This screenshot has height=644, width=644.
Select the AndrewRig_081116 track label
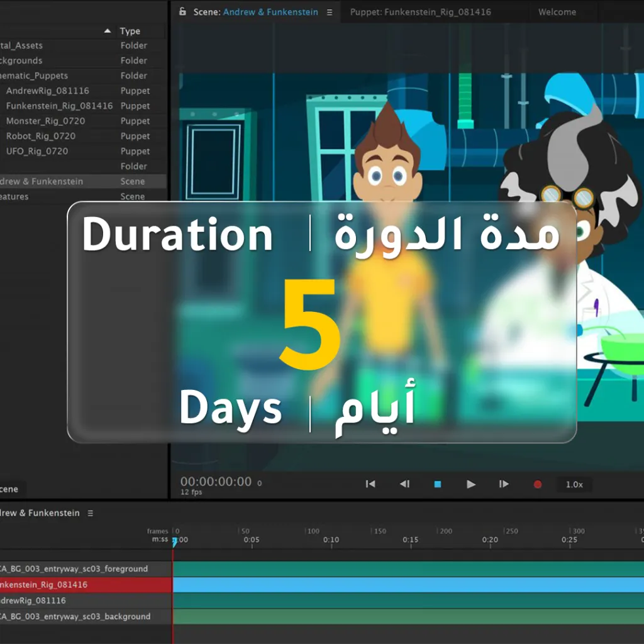(x=86, y=601)
